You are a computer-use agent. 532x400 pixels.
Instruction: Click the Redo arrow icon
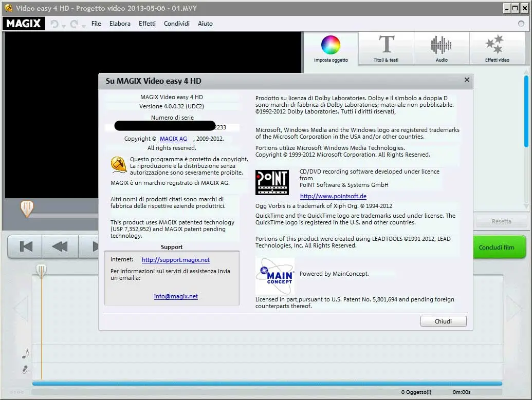74,24
